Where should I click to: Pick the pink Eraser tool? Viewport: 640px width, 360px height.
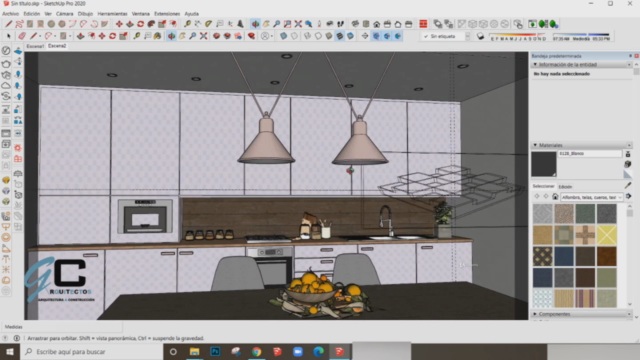22,36
